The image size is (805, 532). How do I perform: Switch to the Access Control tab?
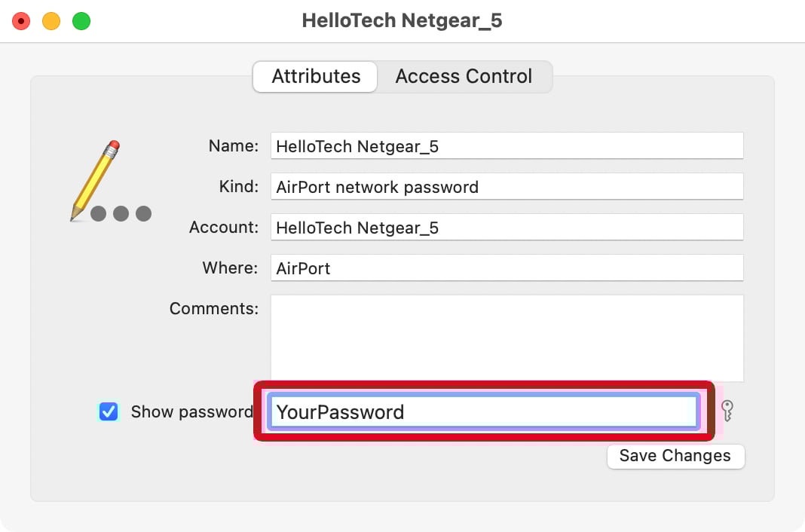pyautogui.click(x=463, y=76)
